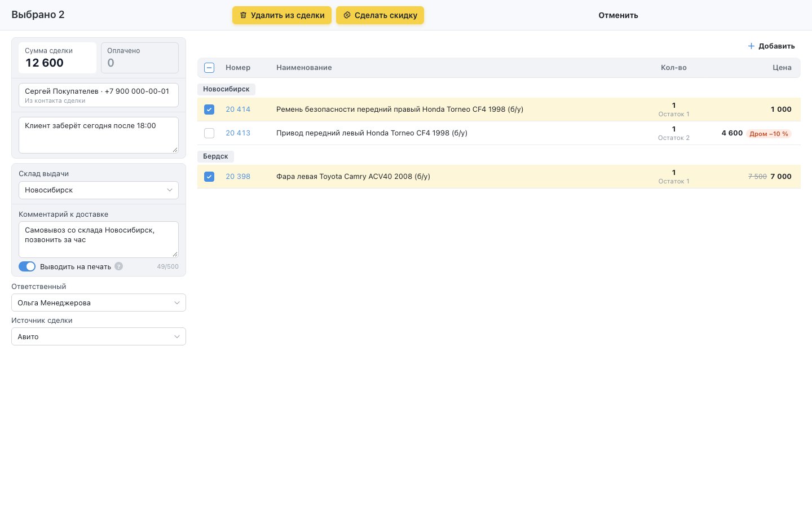Click Ремень безопасности передний правый item name
The image size is (812, 508).
(x=400, y=110)
